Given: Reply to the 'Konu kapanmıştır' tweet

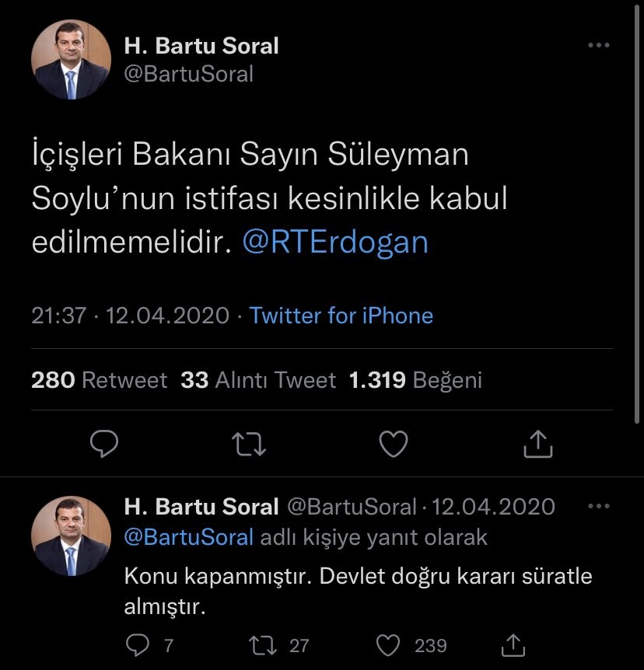Looking at the screenshot, I should tap(138, 645).
